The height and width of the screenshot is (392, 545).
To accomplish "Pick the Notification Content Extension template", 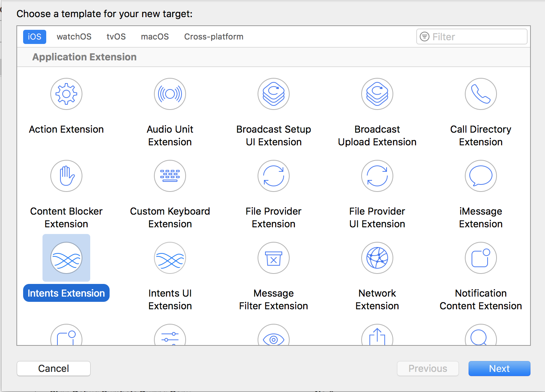I will 481,258.
